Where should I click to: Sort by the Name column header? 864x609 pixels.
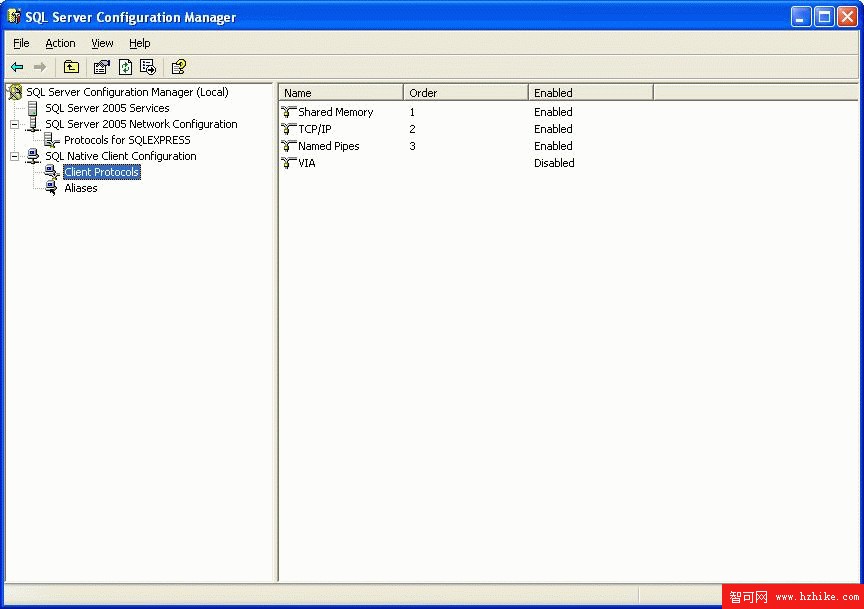pos(341,93)
